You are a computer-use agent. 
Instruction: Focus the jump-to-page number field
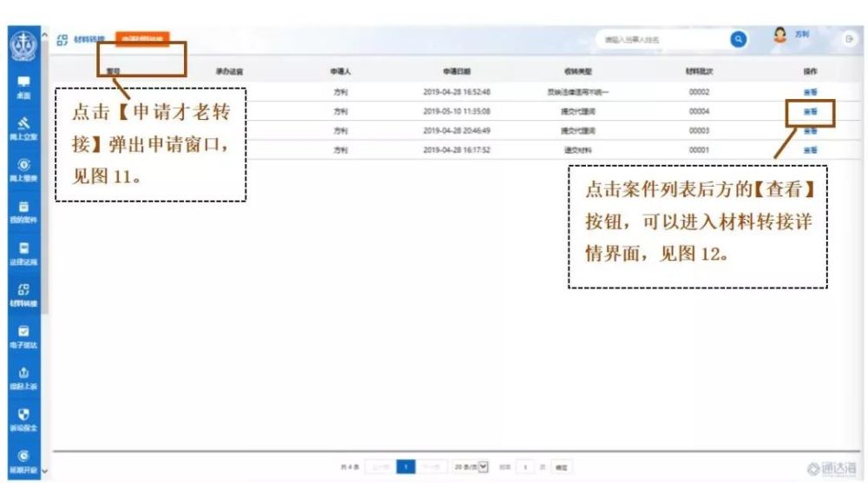[525, 467]
